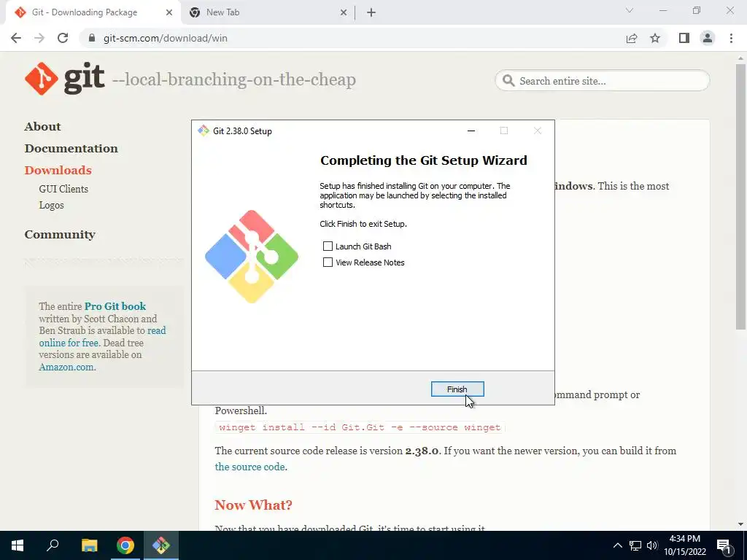Open the volume tray icon
This screenshot has height=560, width=747.
pyautogui.click(x=652, y=545)
